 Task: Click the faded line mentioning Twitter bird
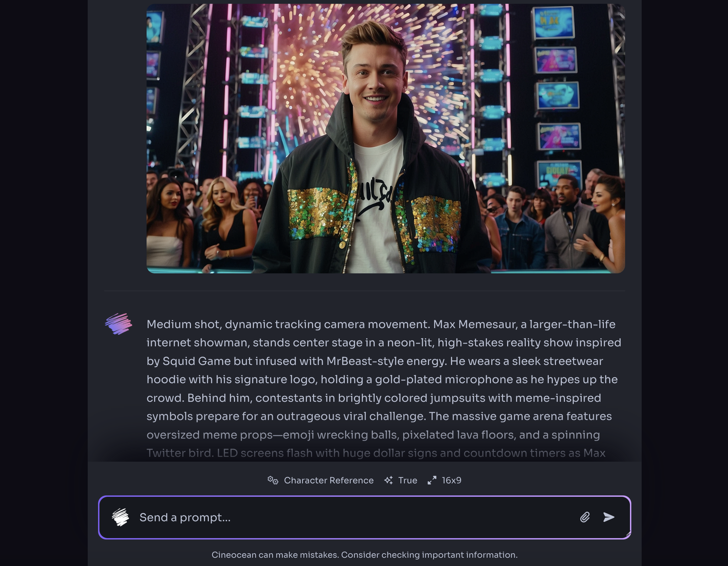click(x=376, y=453)
